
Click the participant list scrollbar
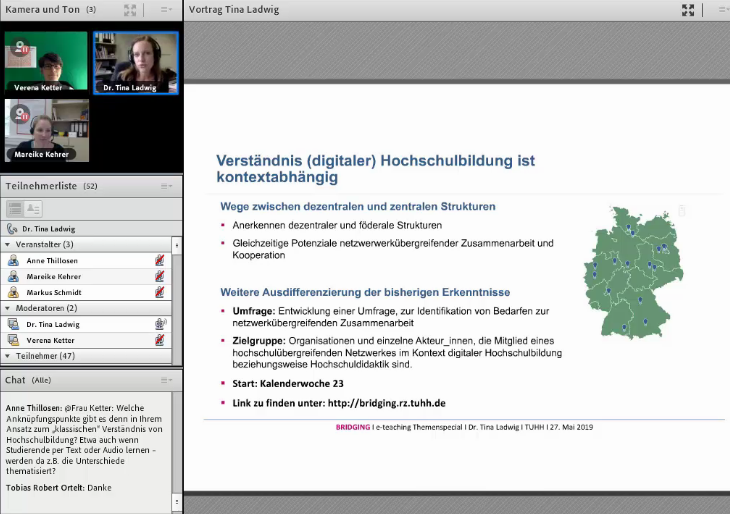(x=177, y=300)
